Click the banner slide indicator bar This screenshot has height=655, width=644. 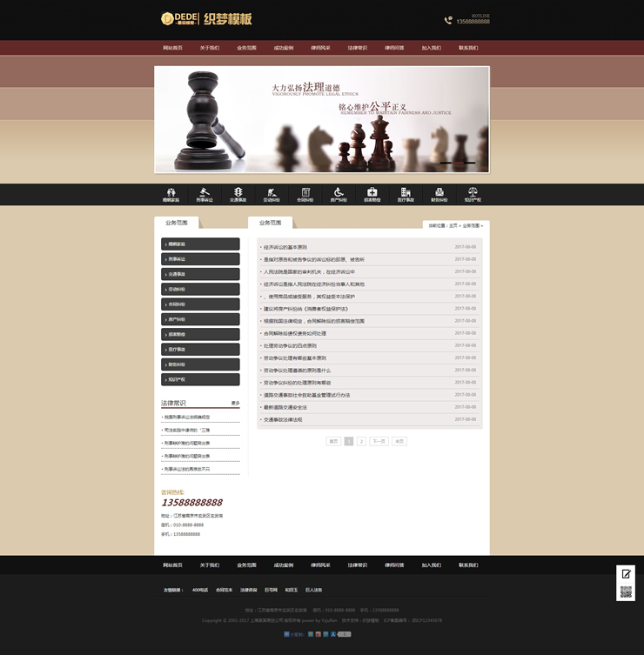pos(457,163)
